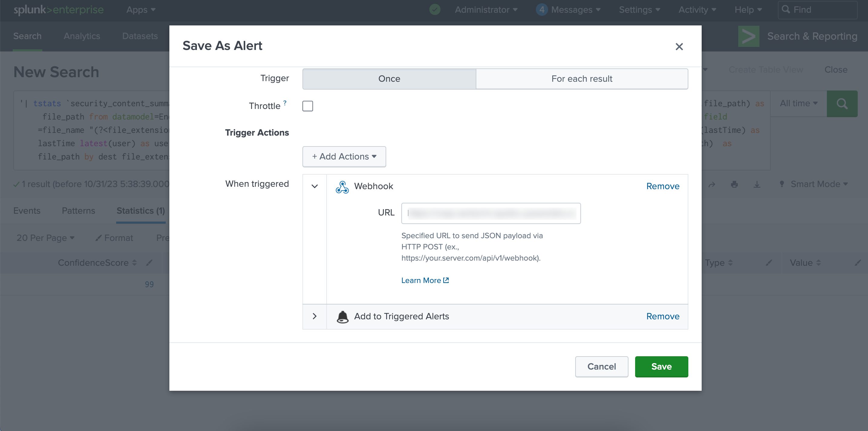Click the Webhook action icon
This screenshot has height=431, width=868.
tap(342, 186)
